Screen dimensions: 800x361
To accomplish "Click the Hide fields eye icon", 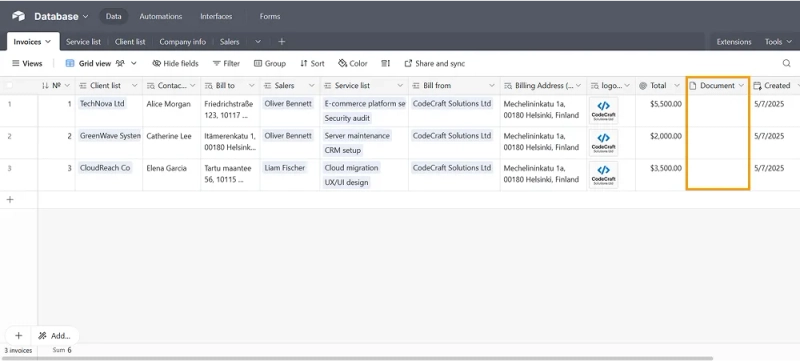I will (x=157, y=63).
